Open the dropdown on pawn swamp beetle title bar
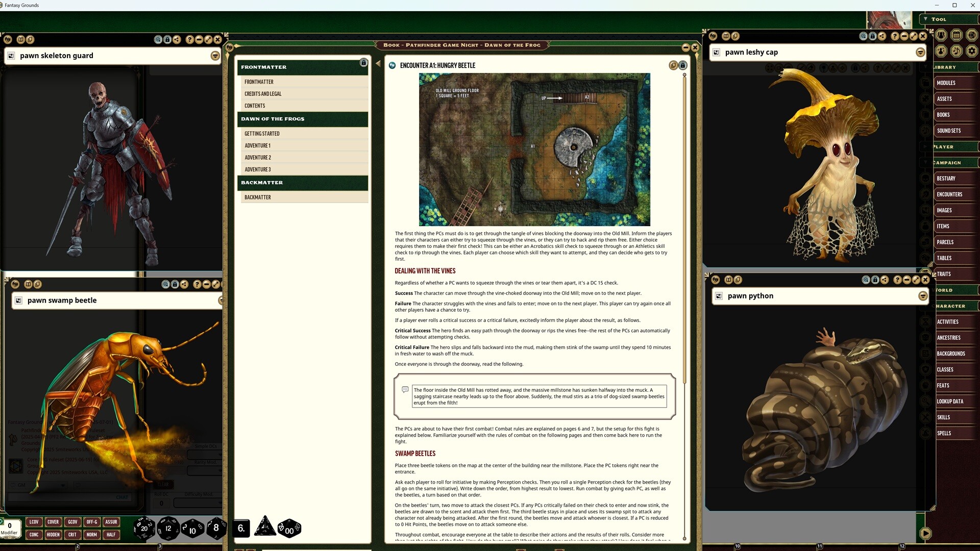980x551 pixels. pyautogui.click(x=222, y=300)
